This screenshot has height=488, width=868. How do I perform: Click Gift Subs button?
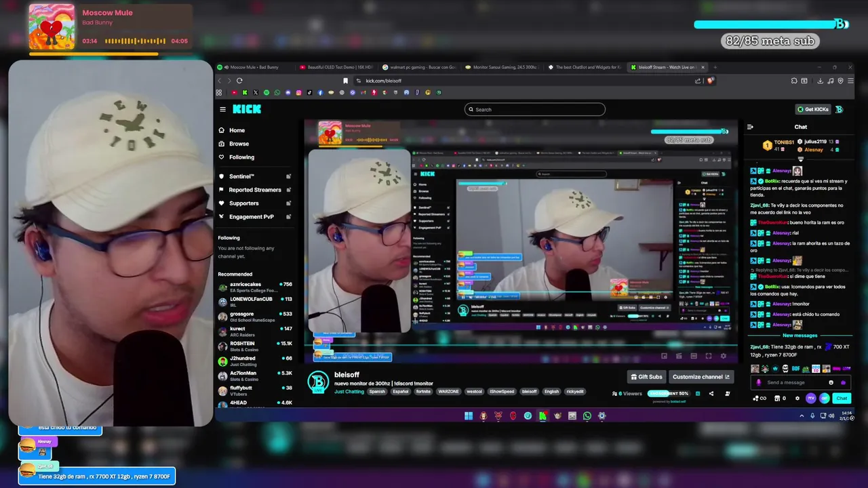(646, 377)
